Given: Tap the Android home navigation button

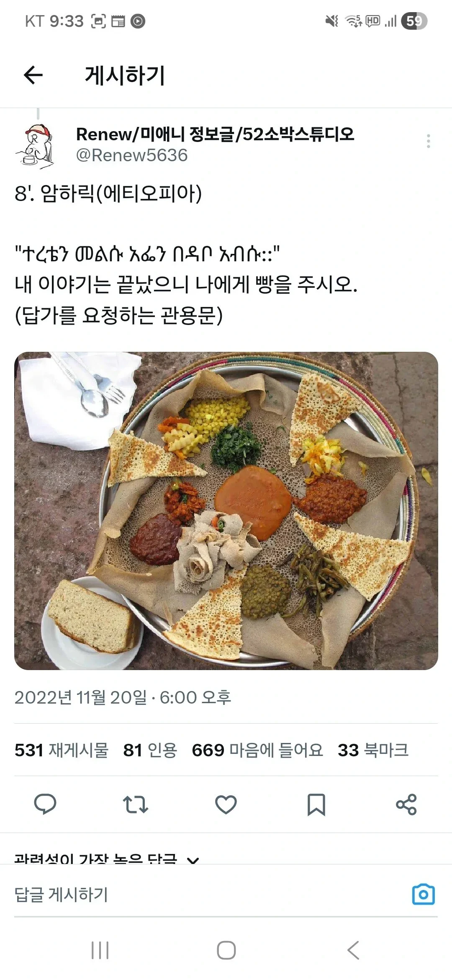Looking at the screenshot, I should click(x=226, y=950).
